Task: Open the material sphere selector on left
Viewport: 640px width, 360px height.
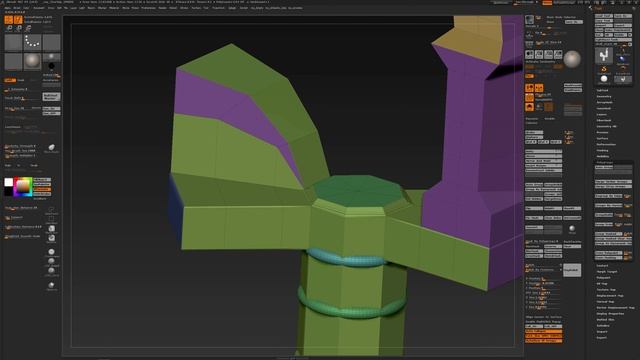Action: (32, 62)
